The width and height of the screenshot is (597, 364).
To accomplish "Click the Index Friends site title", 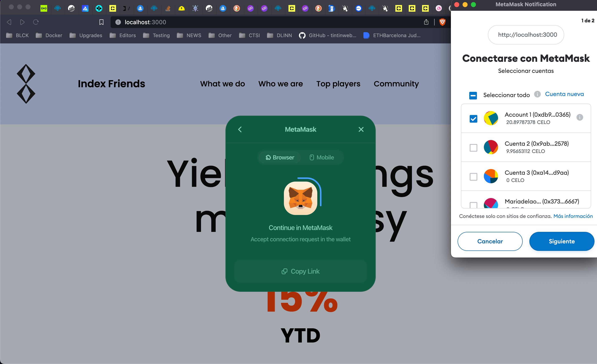I will click(111, 83).
